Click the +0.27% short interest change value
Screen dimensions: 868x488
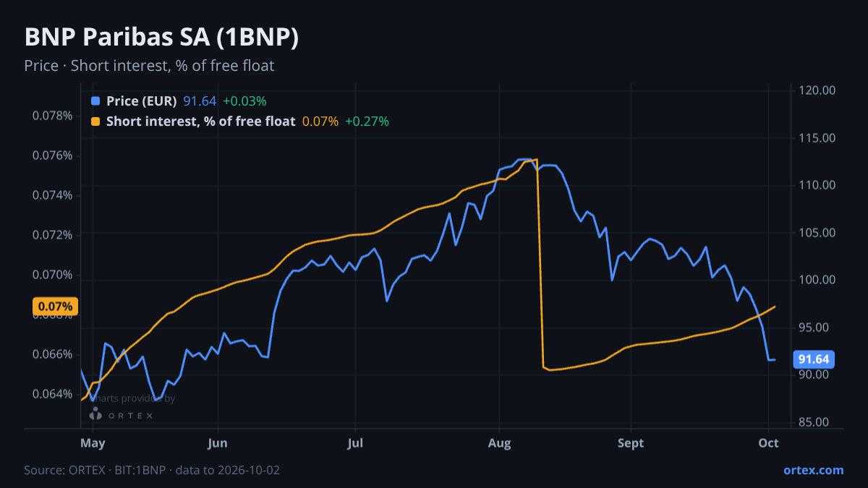pyautogui.click(x=367, y=121)
